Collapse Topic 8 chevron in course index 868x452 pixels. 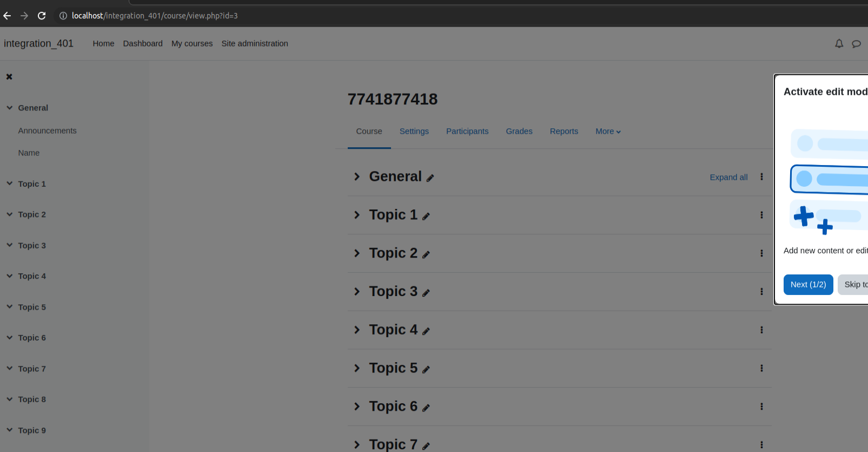[x=10, y=399]
